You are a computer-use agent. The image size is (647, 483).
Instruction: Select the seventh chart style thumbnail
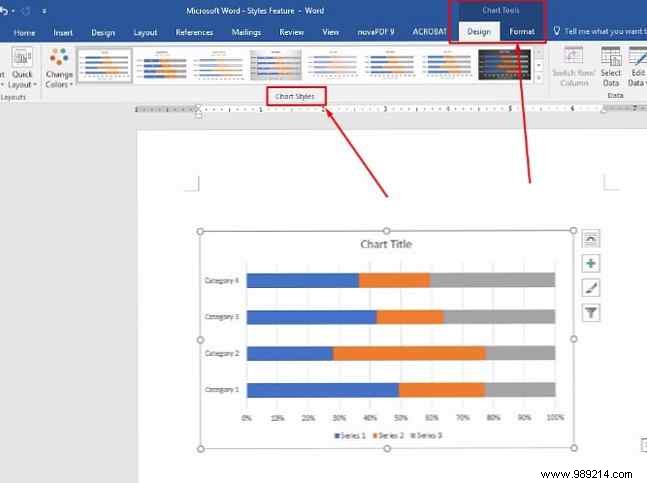click(x=448, y=65)
